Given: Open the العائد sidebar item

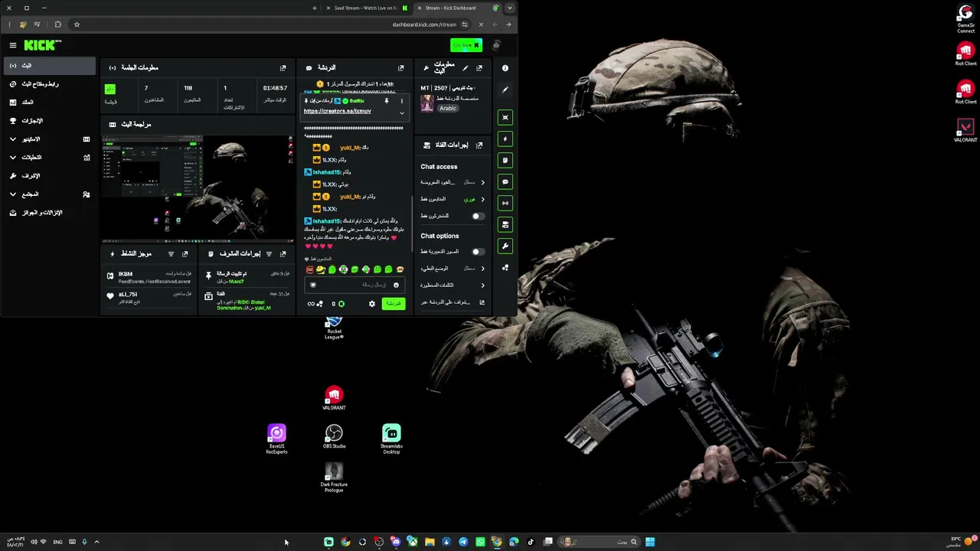Looking at the screenshot, I should [49, 103].
